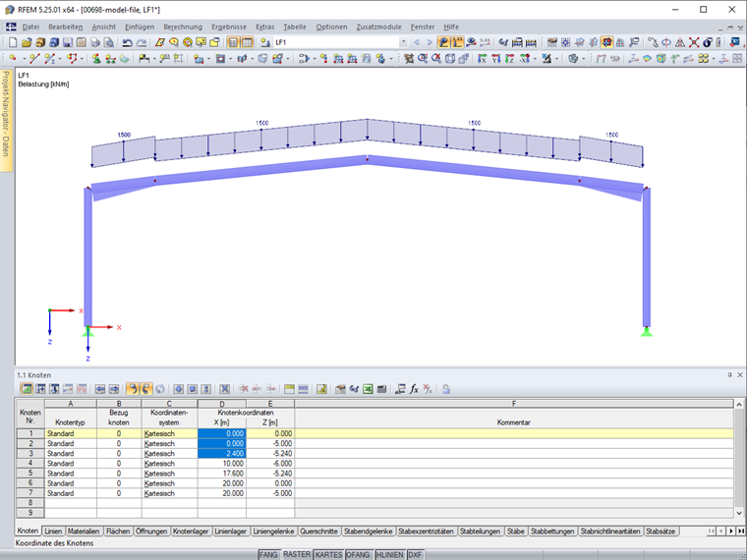The width and height of the screenshot is (747, 560).
Task: Select Z coordinate cell -6.000
Action: pyautogui.click(x=270, y=464)
